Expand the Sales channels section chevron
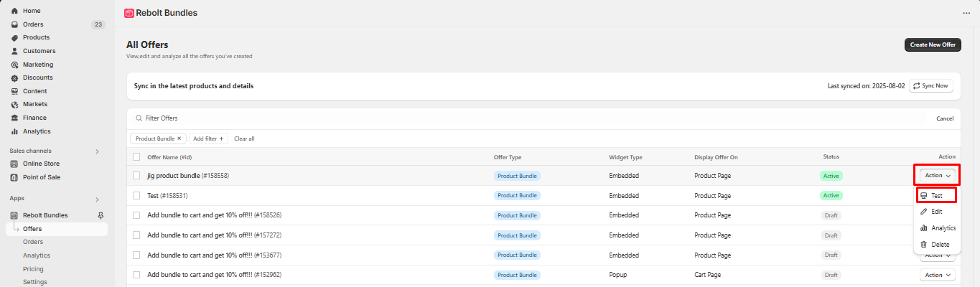 click(97, 151)
